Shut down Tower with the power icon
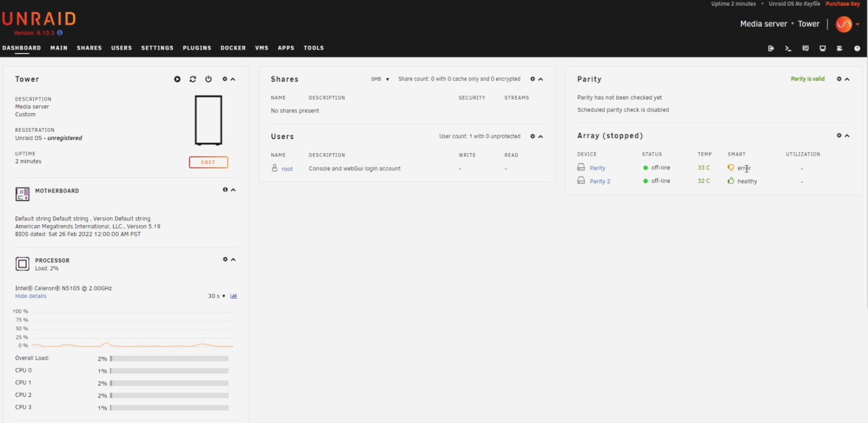 click(209, 79)
